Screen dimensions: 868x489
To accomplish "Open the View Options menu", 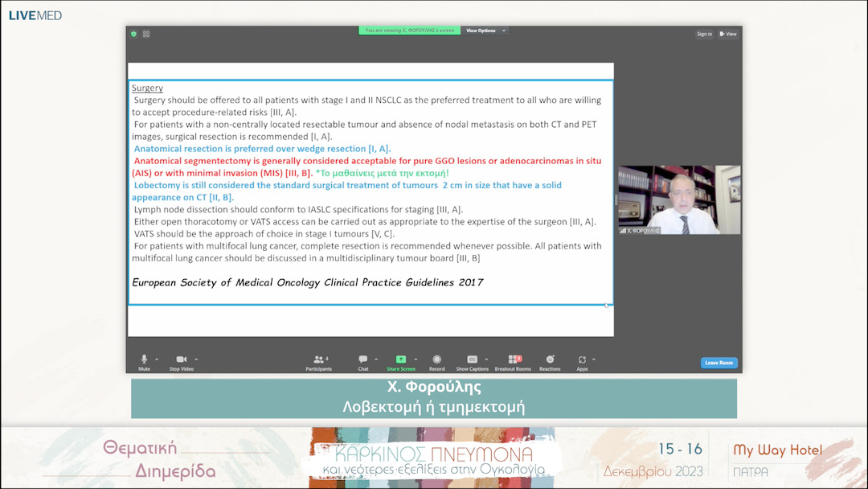I will [x=486, y=31].
